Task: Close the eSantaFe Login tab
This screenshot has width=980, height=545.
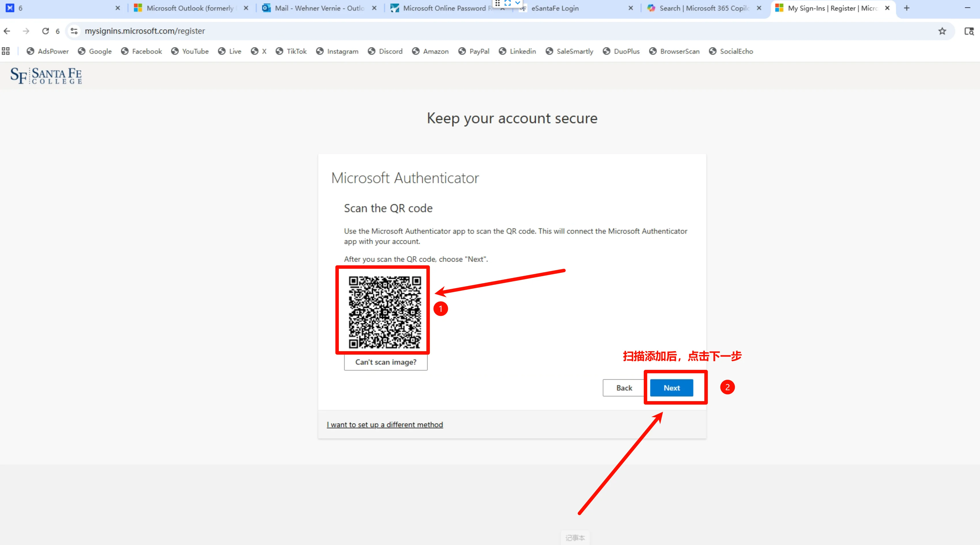Action: tap(631, 8)
